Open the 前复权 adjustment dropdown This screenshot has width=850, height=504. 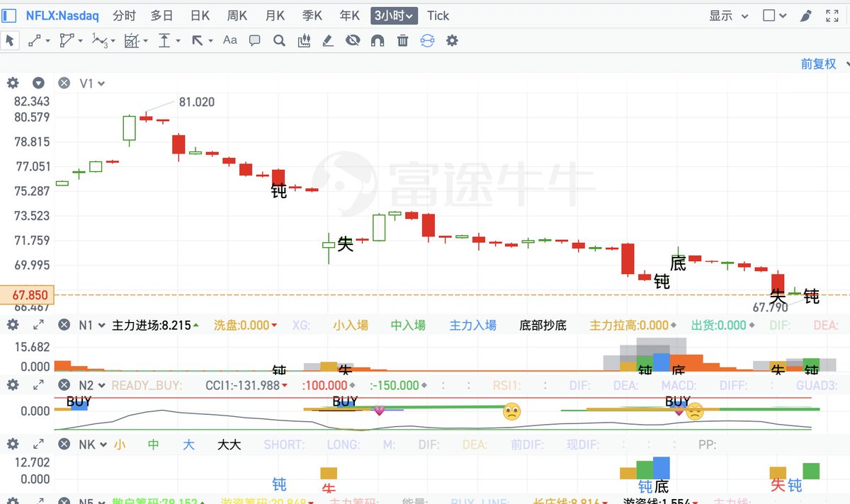pyautogui.click(x=824, y=64)
